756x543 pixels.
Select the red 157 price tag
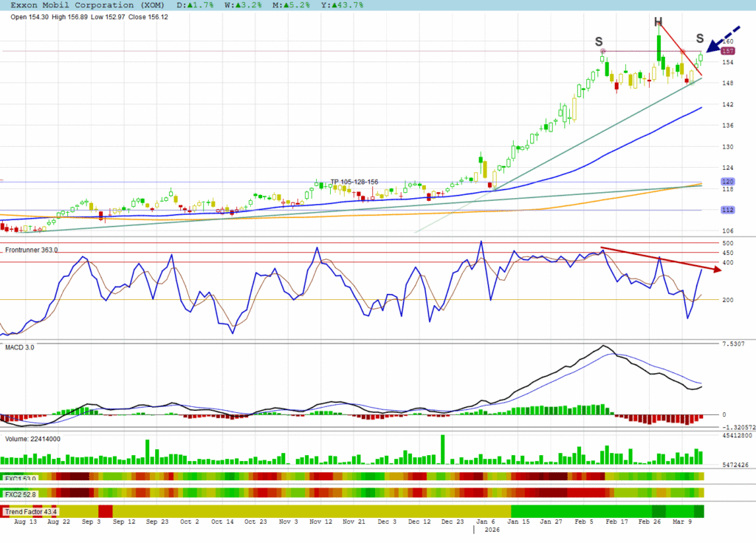(x=726, y=51)
